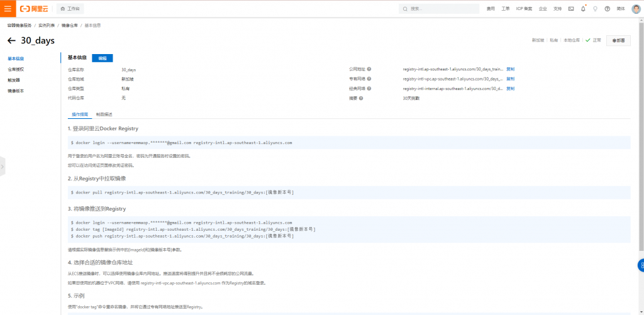Open the 工作台 workbench home button
Screen dimensions: 644x315
tap(70, 9)
